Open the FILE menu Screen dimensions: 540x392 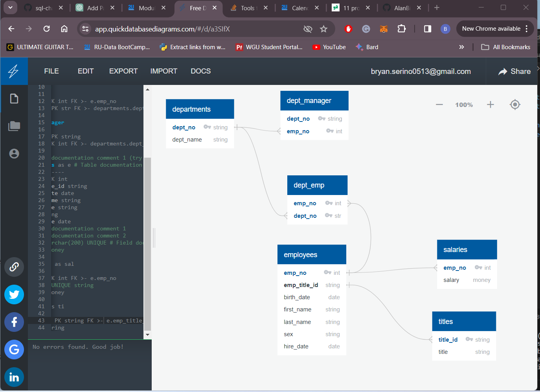coord(51,71)
